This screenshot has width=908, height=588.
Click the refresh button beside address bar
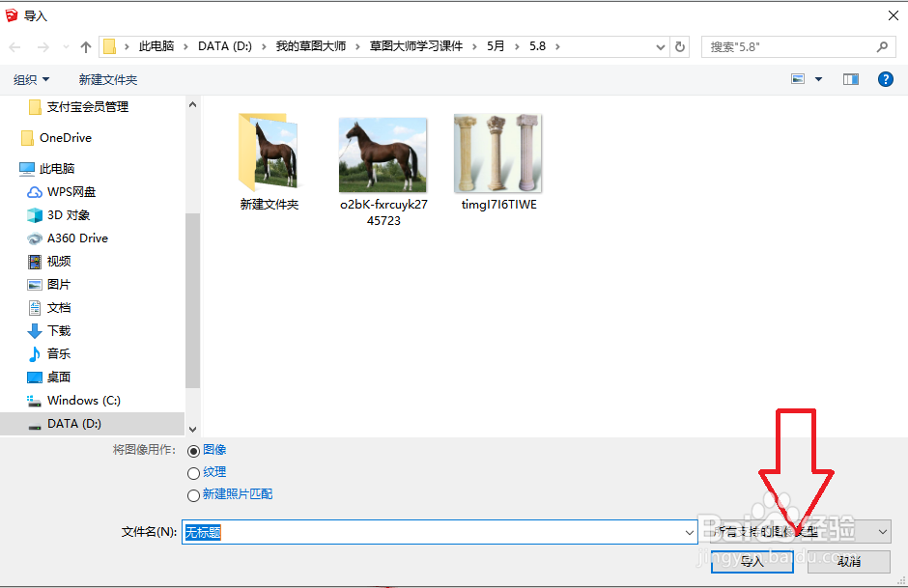pos(682,45)
